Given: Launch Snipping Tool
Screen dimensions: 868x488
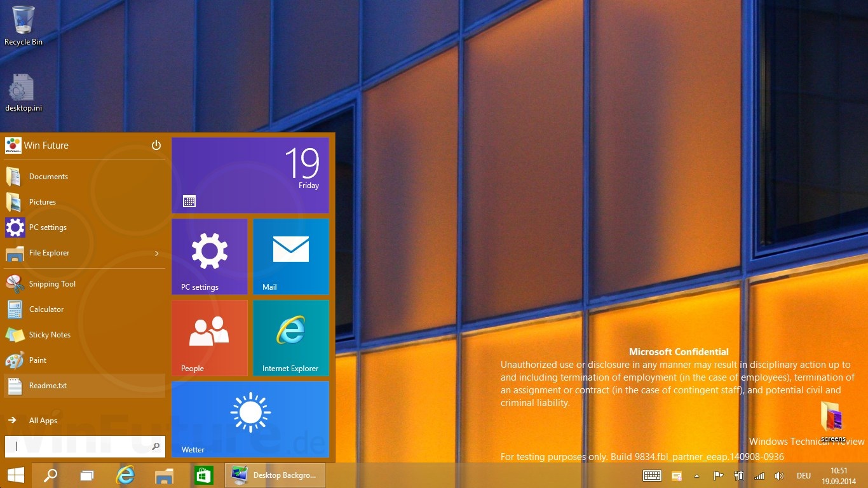Looking at the screenshot, I should (x=85, y=284).
